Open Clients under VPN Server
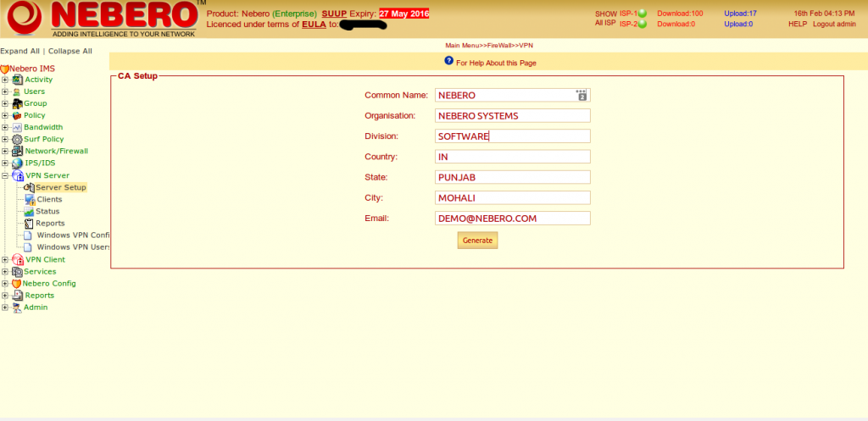868x421 pixels. pos(49,199)
